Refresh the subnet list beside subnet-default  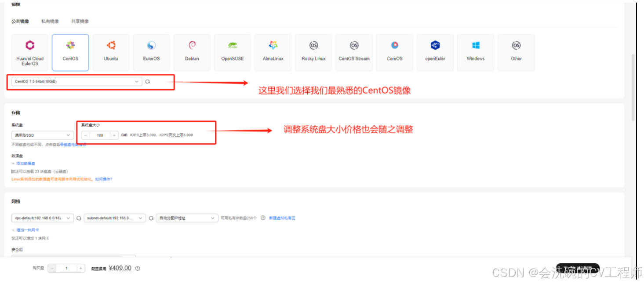151,218
